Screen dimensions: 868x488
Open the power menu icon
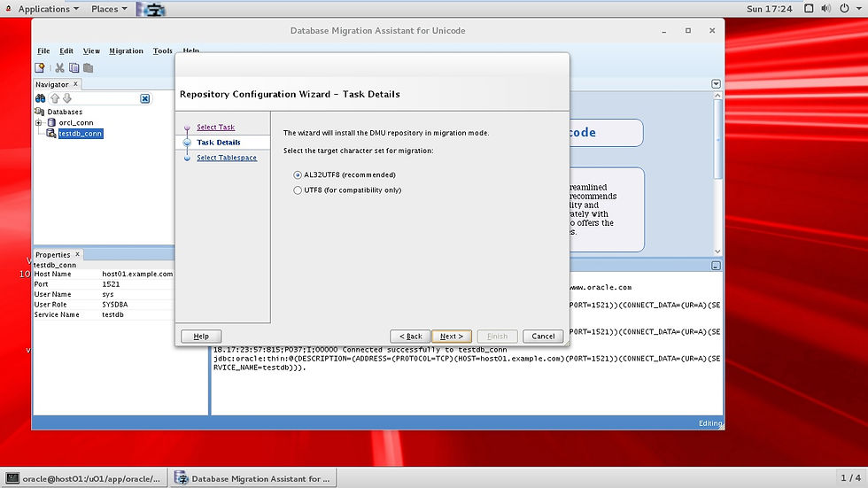(x=844, y=8)
